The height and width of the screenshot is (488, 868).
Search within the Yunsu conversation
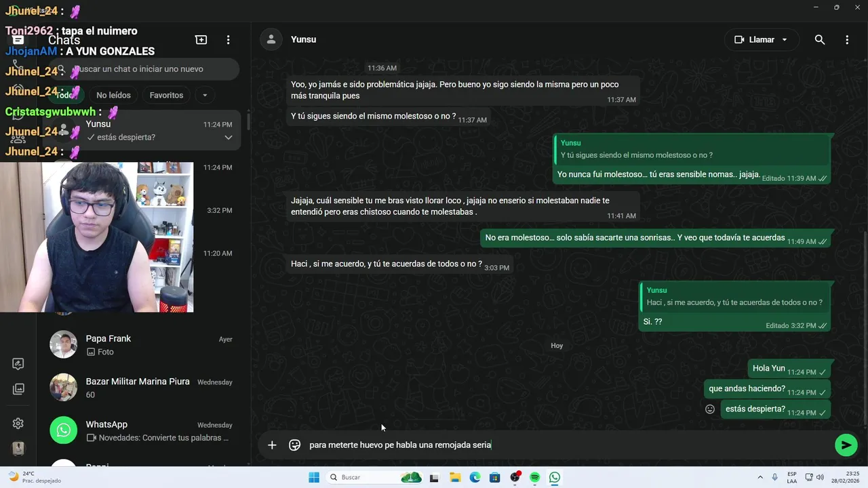pyautogui.click(x=820, y=40)
